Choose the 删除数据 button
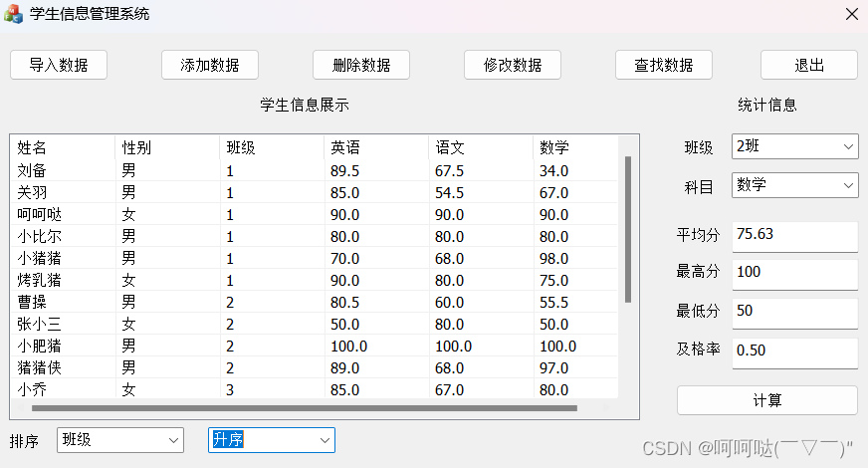Image resolution: width=868 pixels, height=468 pixels. click(361, 65)
